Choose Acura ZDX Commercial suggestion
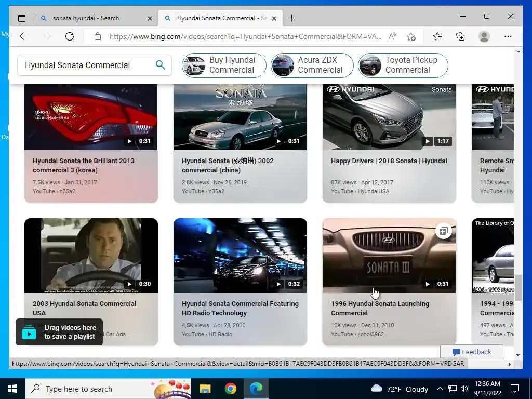 click(x=312, y=65)
